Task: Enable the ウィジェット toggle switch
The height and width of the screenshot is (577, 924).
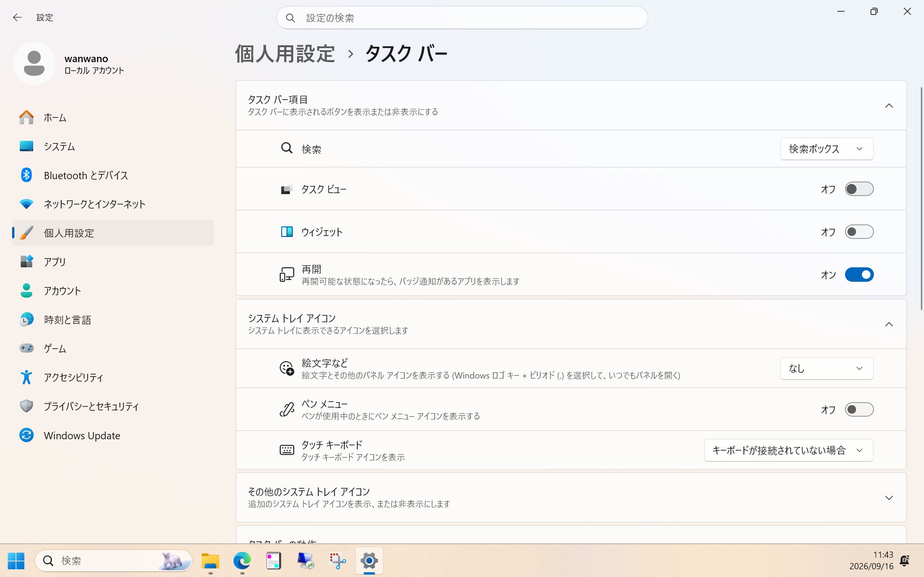Action: click(859, 232)
